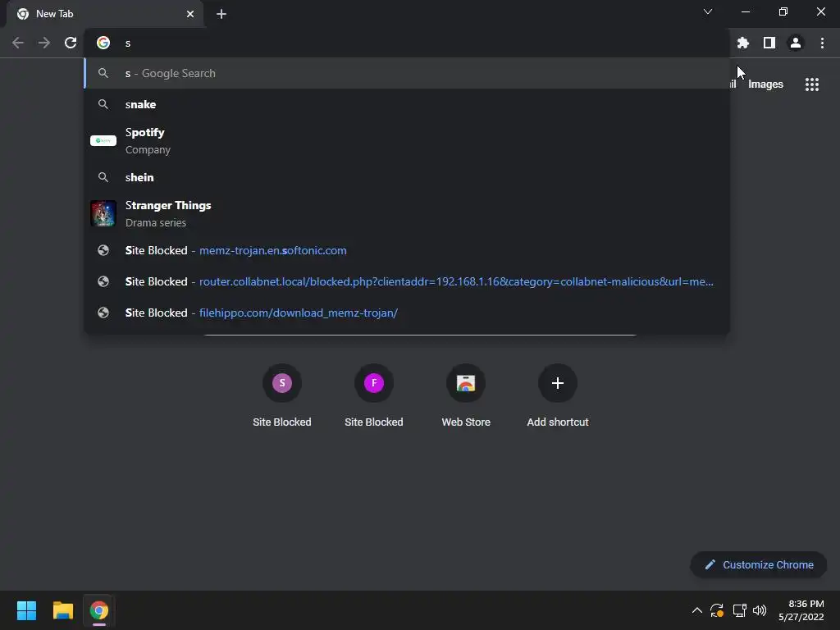Screen dimensions: 840x630
Task: Select the New Tab tab
Action: 105,14
